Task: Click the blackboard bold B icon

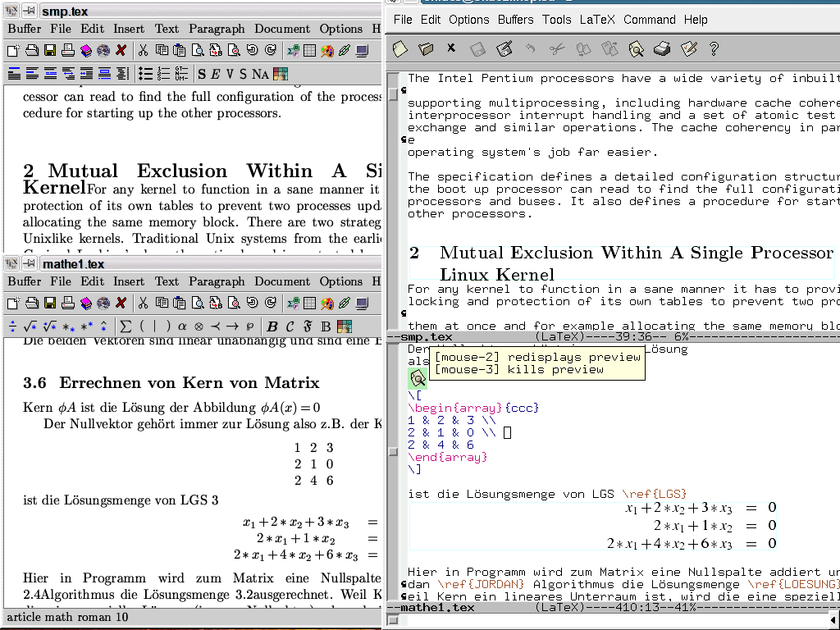Action: point(325,326)
